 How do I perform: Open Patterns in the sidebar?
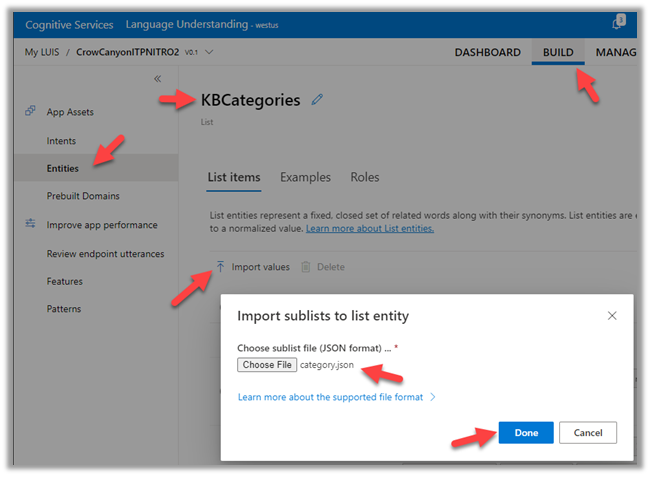64,309
